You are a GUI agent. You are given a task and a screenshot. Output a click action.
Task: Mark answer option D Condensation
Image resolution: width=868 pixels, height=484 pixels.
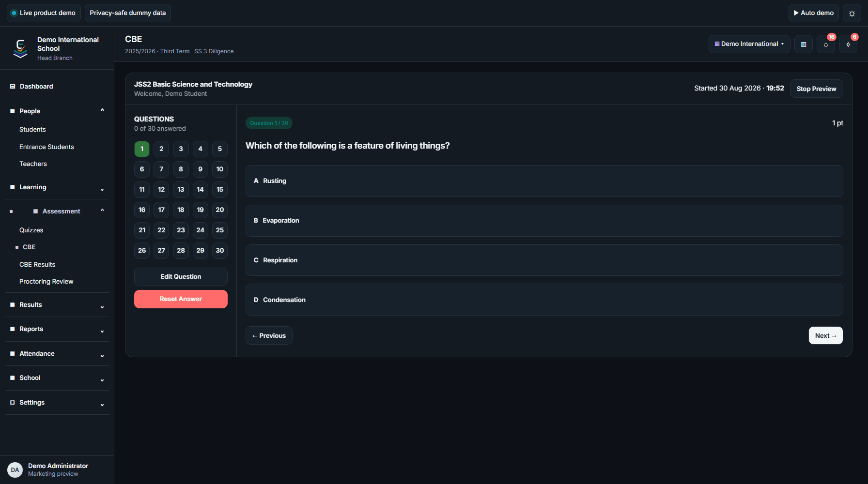[x=544, y=300]
